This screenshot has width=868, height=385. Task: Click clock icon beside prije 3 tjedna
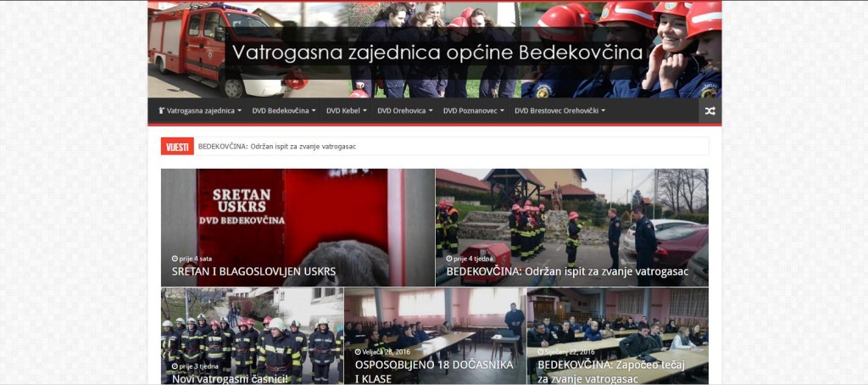tap(175, 366)
